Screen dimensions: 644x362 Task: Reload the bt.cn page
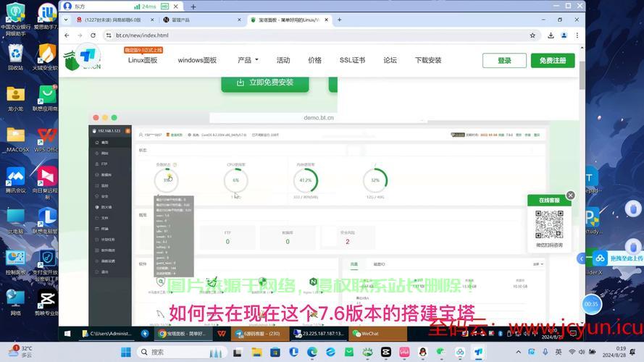(x=93, y=35)
